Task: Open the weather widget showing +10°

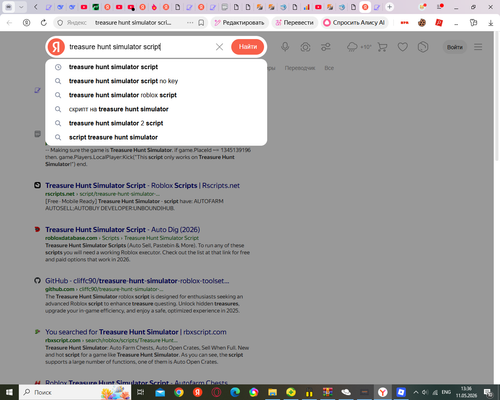Action: (359, 47)
